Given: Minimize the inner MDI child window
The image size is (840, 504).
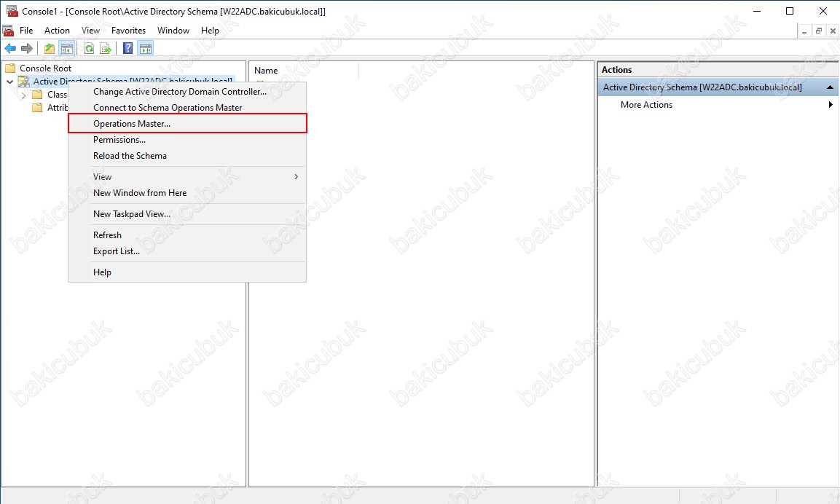Looking at the screenshot, I should click(x=804, y=31).
